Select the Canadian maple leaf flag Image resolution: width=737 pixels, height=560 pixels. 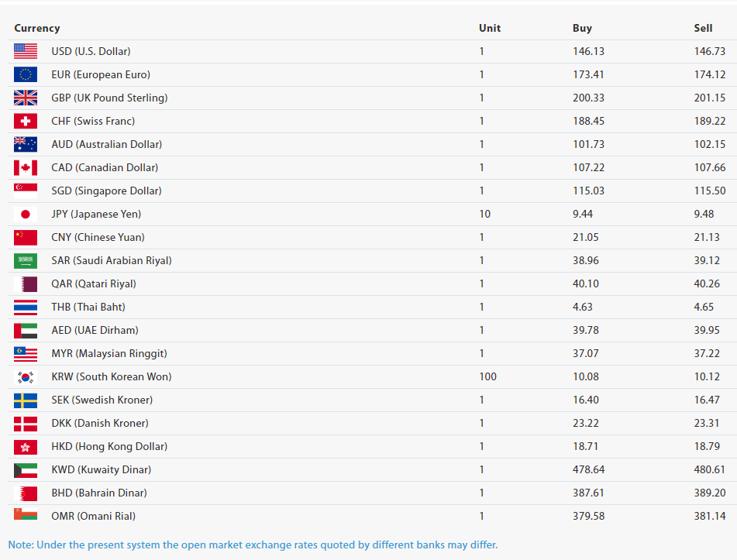pyautogui.click(x=26, y=167)
